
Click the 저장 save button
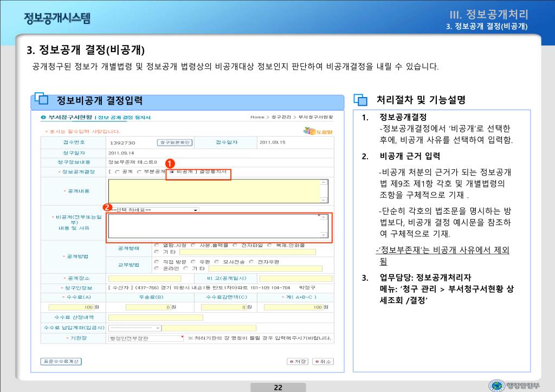click(298, 362)
